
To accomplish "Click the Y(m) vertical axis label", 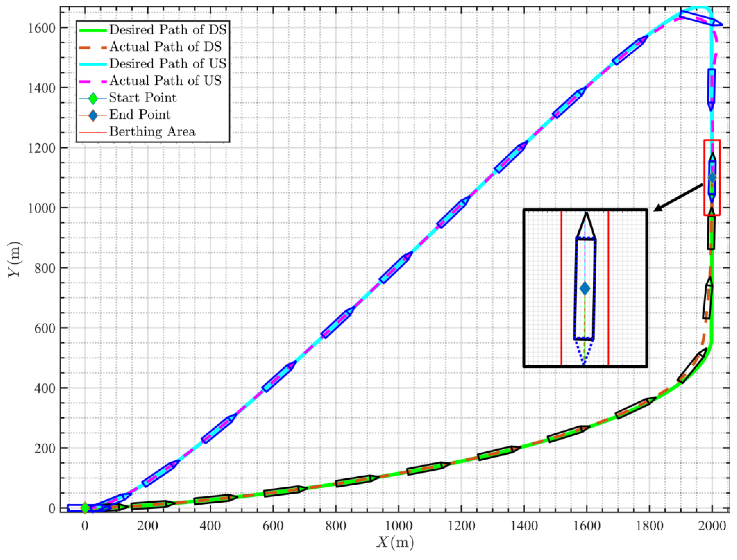I will (x=15, y=260).
